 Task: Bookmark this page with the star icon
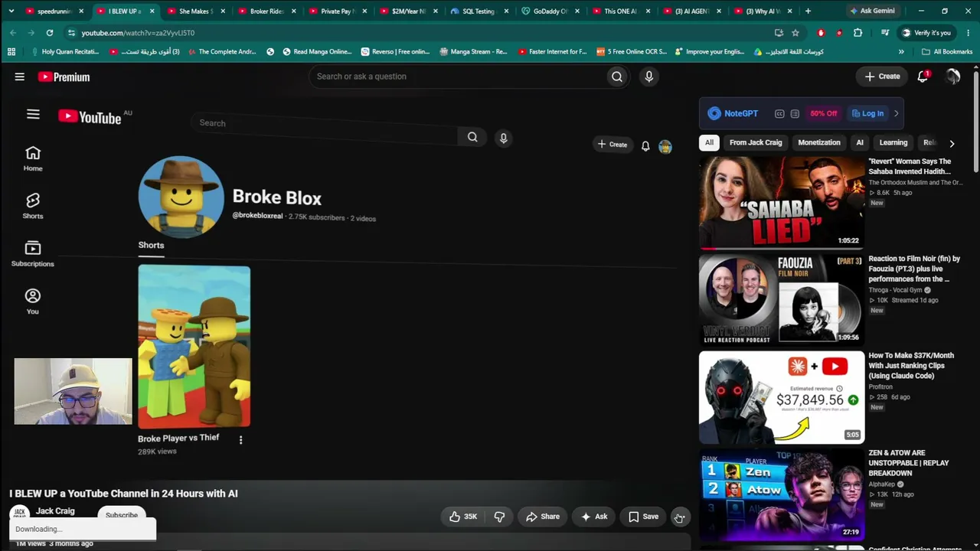pos(795,33)
